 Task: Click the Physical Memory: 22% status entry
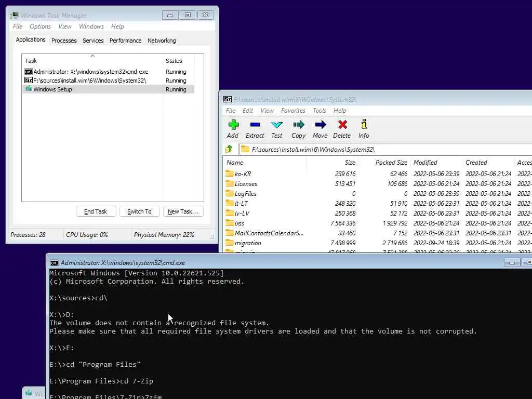[164, 235]
